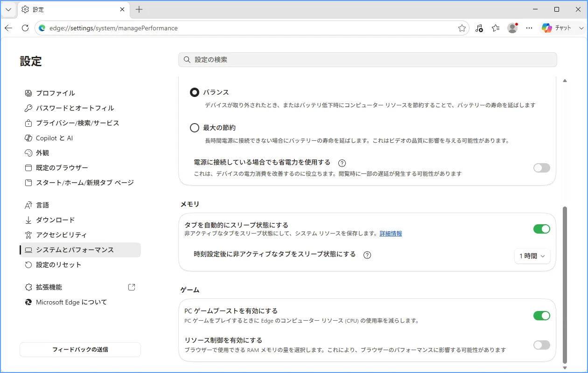This screenshot has width=588, height=373.
Task: Click the scrollbar up arrow
Action: (565, 81)
